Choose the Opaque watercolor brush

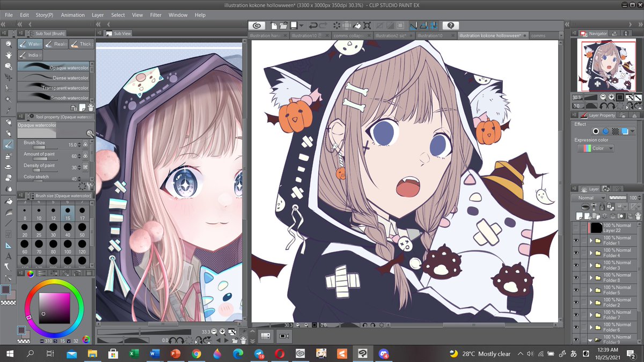click(53, 67)
